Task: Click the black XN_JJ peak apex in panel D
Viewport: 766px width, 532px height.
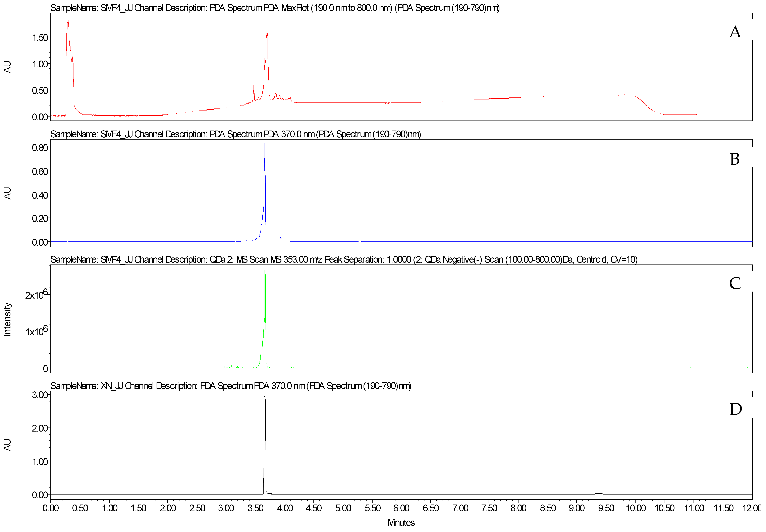Action: point(265,397)
